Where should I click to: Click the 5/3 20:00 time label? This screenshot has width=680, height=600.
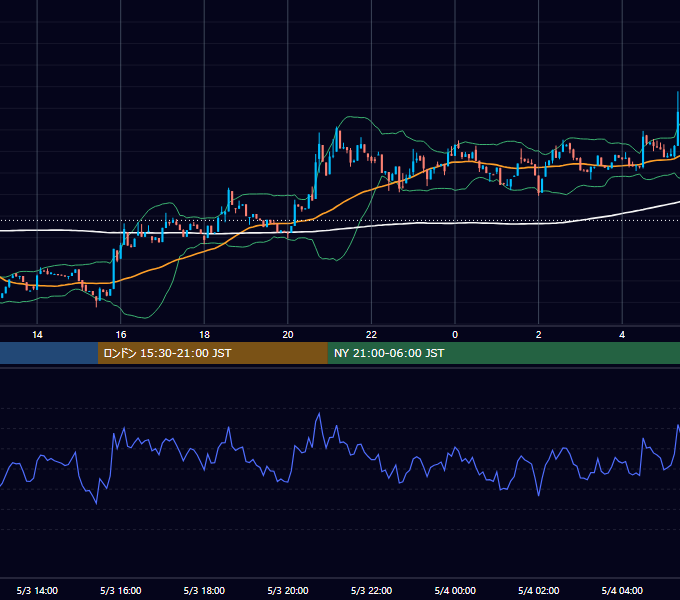click(288, 590)
